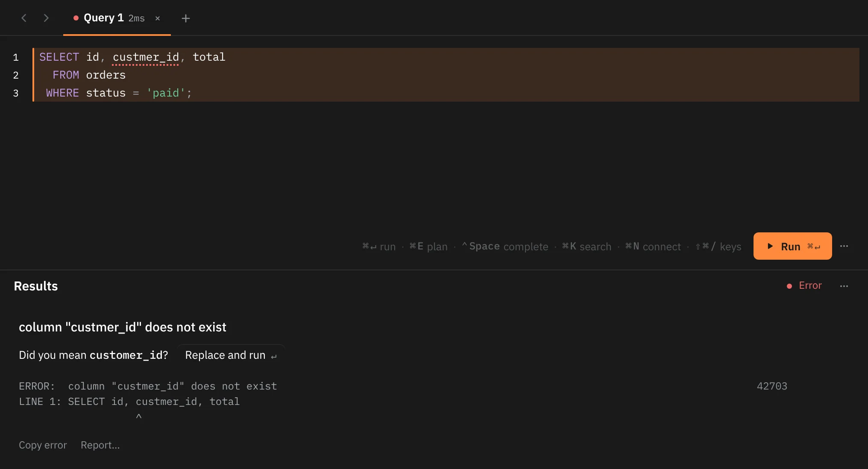The height and width of the screenshot is (469, 868).
Task: Click the 'paid' string literal in line 3
Action: (x=166, y=93)
